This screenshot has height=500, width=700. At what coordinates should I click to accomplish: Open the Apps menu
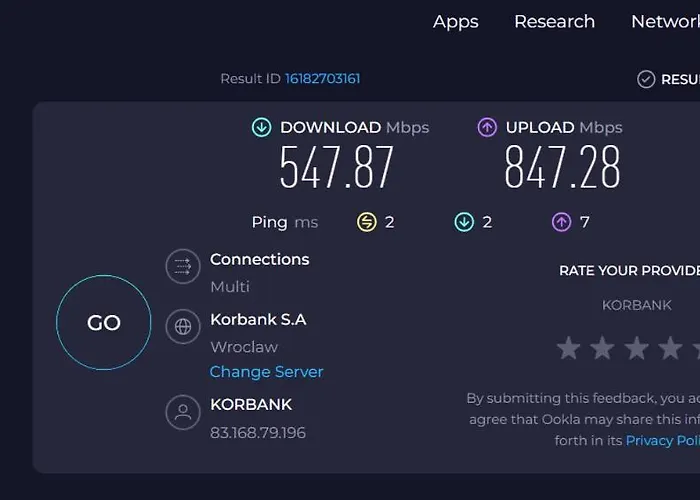[455, 21]
